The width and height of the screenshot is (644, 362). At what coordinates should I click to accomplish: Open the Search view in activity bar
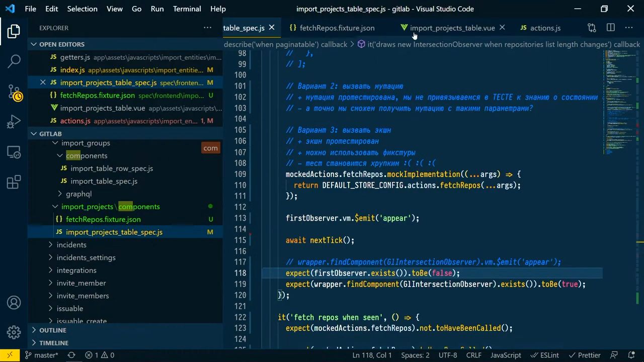pos(14,61)
